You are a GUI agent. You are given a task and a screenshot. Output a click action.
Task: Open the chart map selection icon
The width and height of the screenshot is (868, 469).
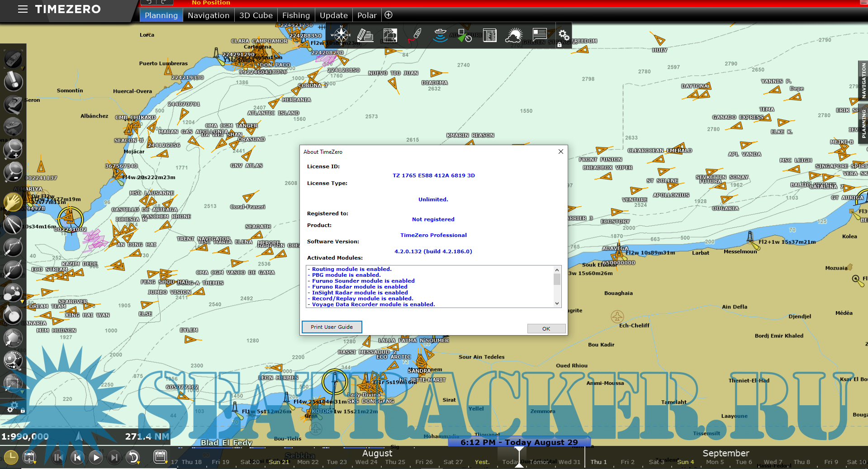(390, 35)
